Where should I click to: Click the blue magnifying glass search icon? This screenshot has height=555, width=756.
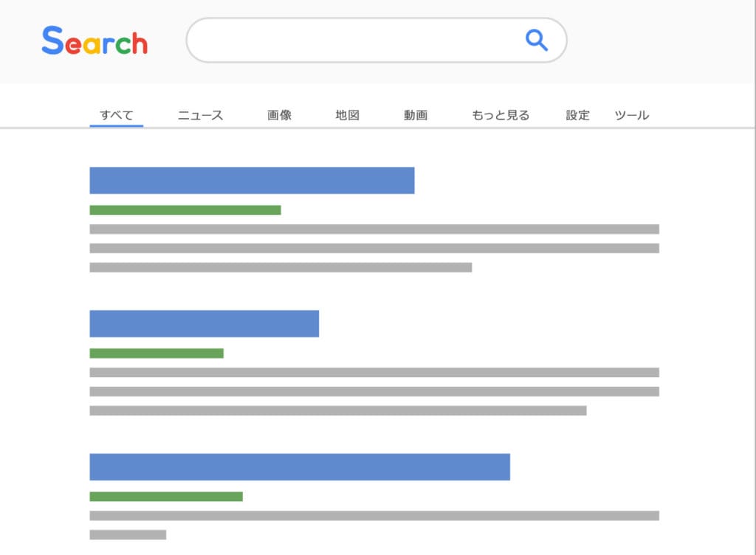537,40
